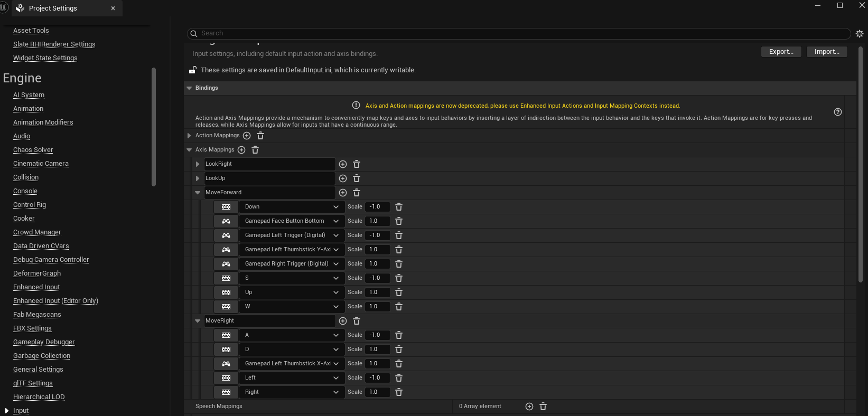The image size is (868, 416).
Task: Remove the Down key binding
Action: point(399,207)
